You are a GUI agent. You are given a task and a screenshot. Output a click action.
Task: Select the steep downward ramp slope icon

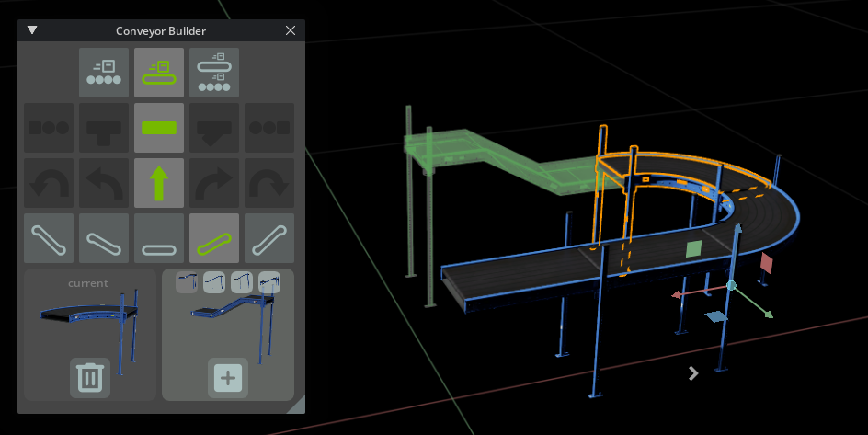click(48, 238)
